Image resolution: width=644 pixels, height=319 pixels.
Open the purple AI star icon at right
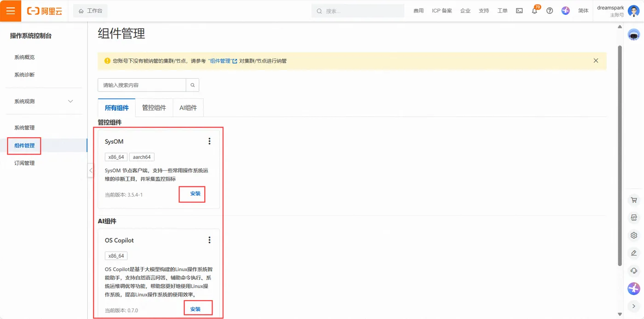pyautogui.click(x=634, y=289)
